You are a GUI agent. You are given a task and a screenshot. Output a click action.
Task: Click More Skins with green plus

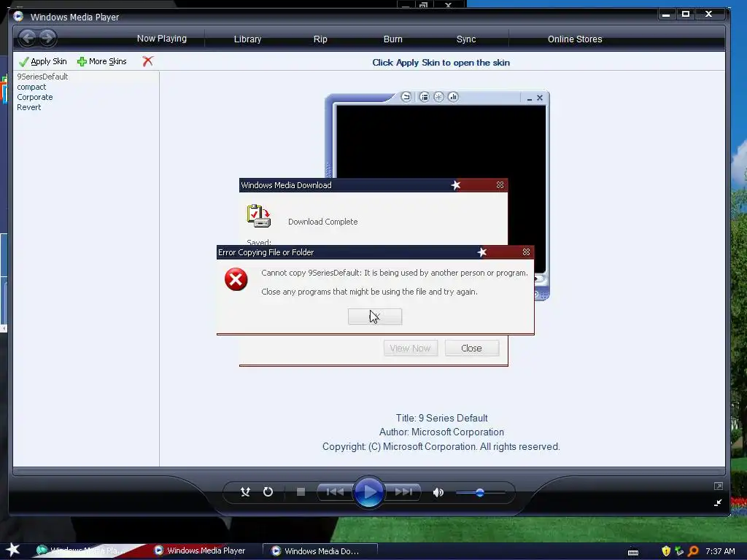pos(102,61)
